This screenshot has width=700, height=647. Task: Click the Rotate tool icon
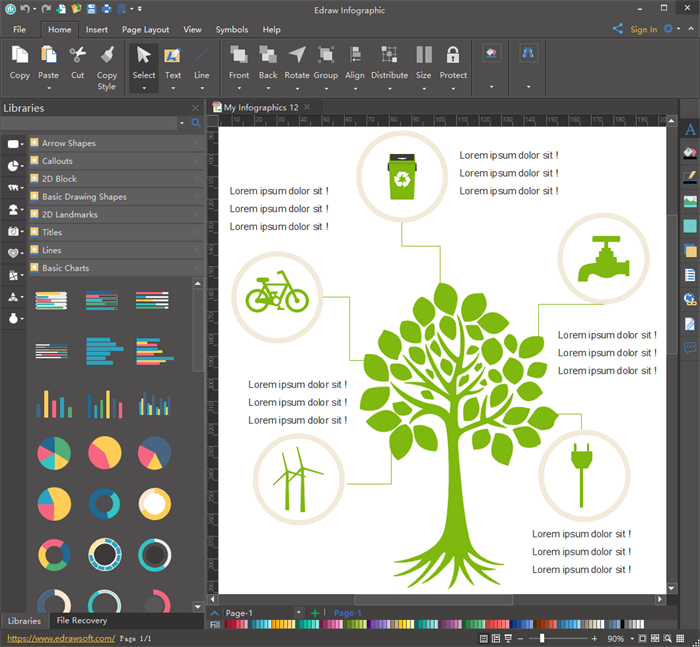point(297,55)
